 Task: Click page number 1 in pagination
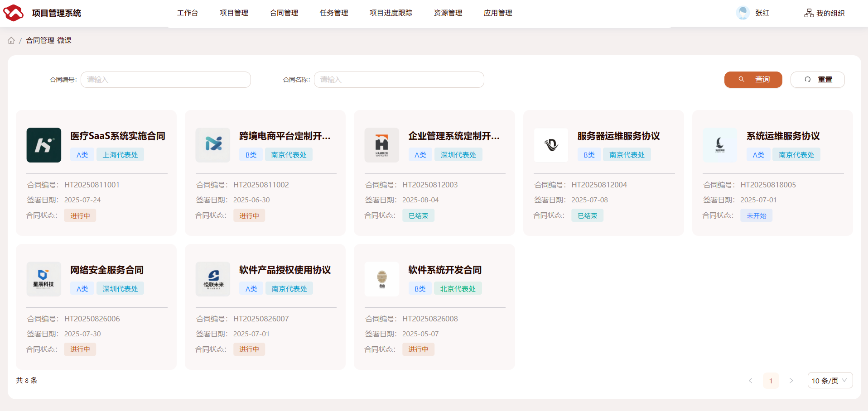click(771, 381)
